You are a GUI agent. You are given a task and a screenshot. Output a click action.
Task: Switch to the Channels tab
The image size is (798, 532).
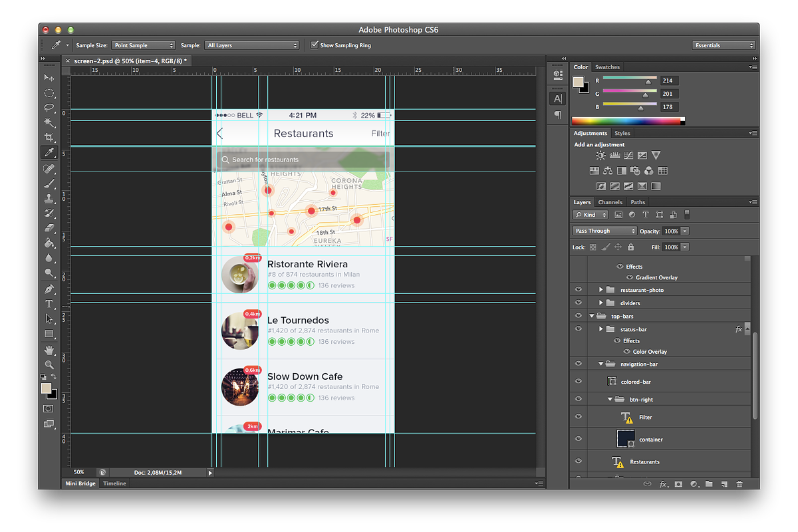pos(610,202)
